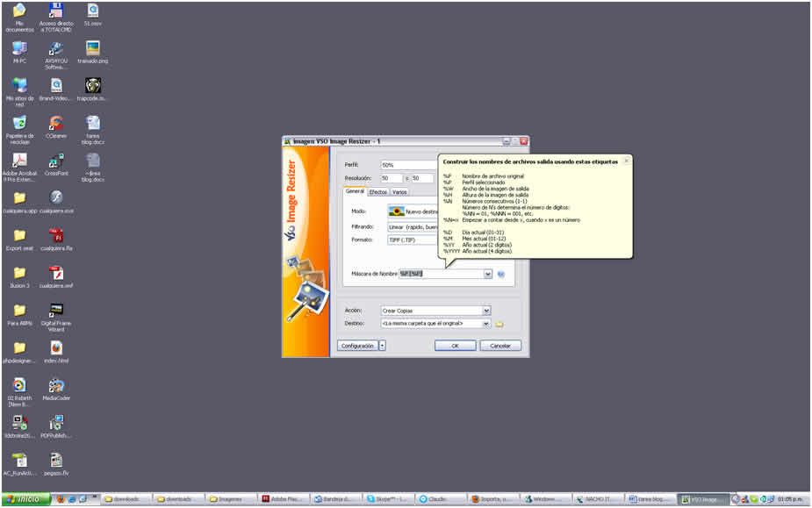This screenshot has height=508, width=812.
Task: Switch to the General tab
Action: [x=355, y=191]
